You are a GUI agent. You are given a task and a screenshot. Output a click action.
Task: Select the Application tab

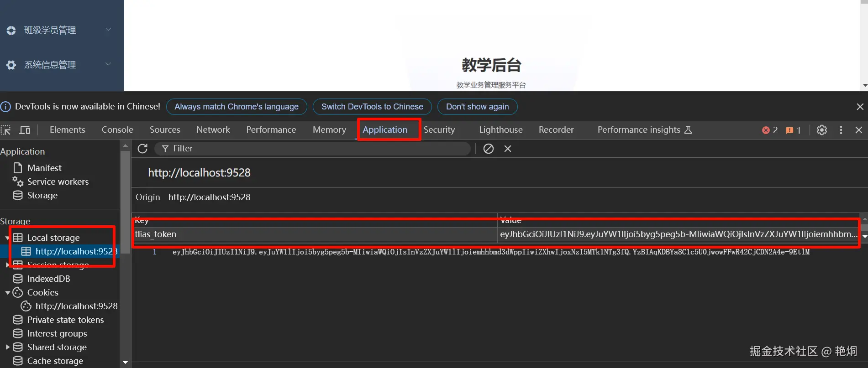click(385, 130)
